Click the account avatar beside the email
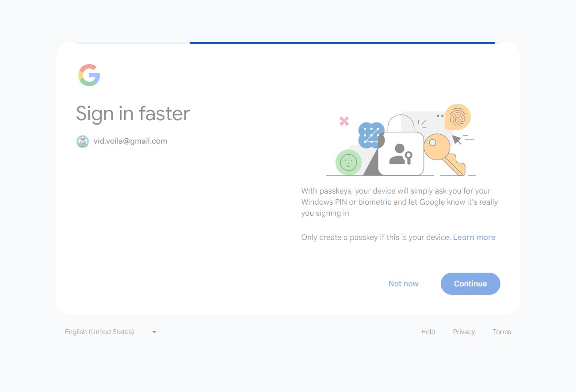The width and height of the screenshot is (576, 392). pos(83,141)
